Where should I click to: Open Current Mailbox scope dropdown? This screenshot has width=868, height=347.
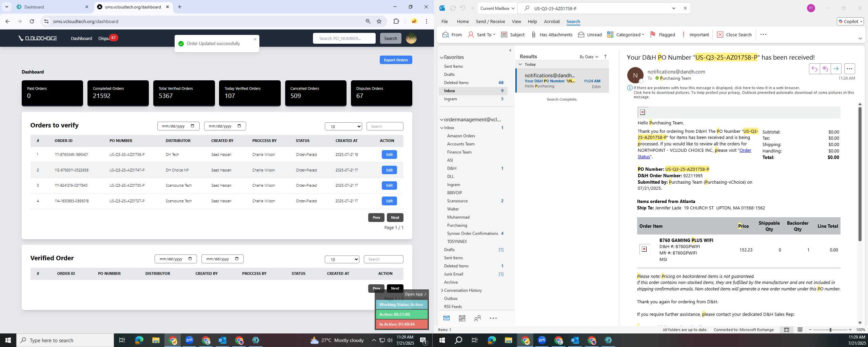(497, 8)
